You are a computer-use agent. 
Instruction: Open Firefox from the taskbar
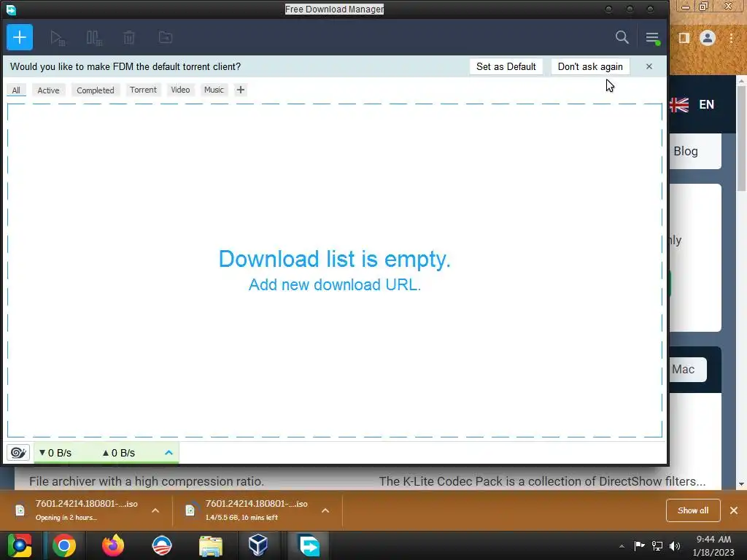[113, 545]
